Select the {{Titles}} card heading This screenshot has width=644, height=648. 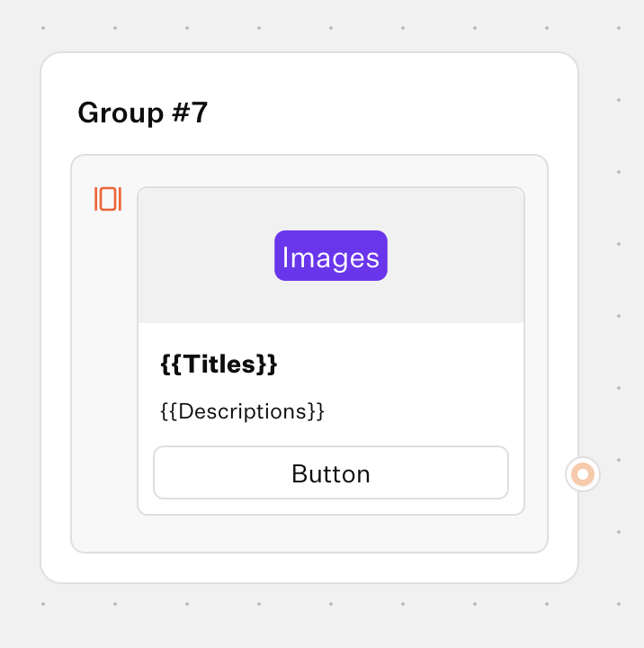click(x=219, y=364)
